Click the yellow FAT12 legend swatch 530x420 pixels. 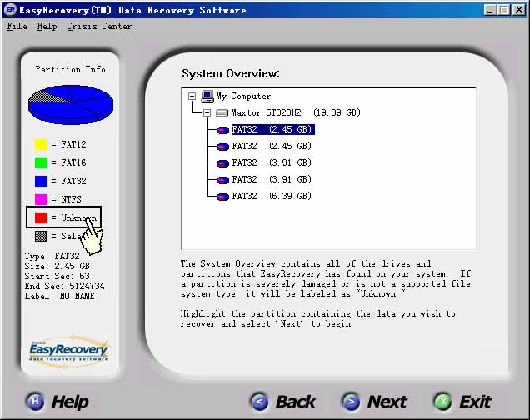coord(40,145)
